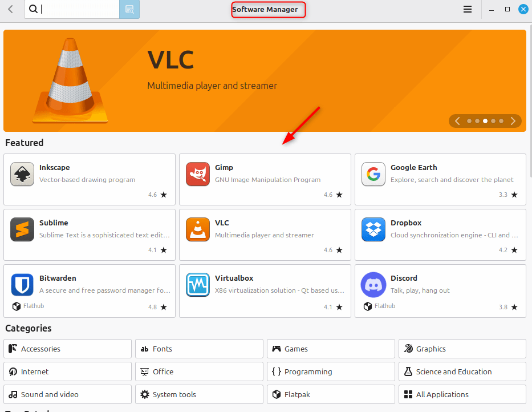The image size is (532, 412).
Task: Show next banner slide
Action: [x=513, y=121]
